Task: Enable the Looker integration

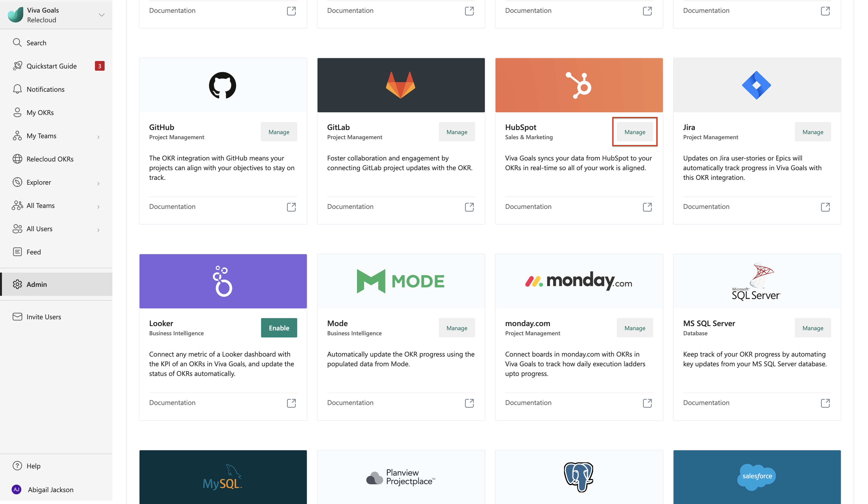Action: (x=279, y=328)
